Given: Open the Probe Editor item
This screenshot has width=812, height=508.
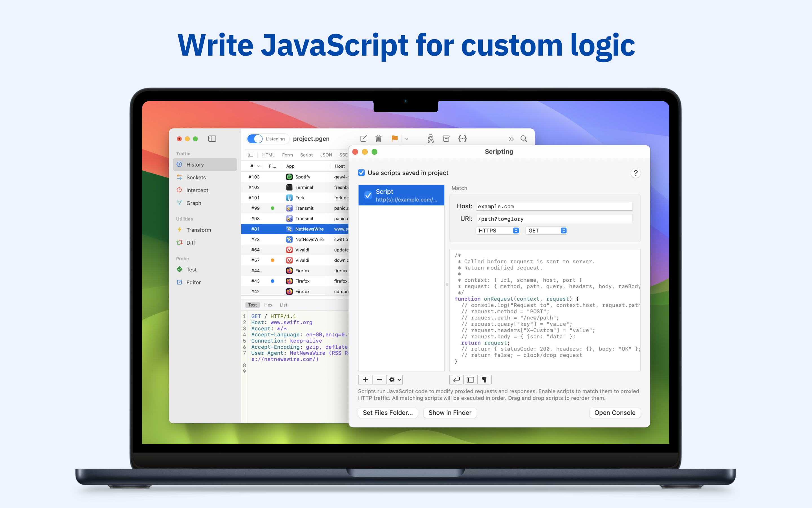Looking at the screenshot, I should 205,282.
